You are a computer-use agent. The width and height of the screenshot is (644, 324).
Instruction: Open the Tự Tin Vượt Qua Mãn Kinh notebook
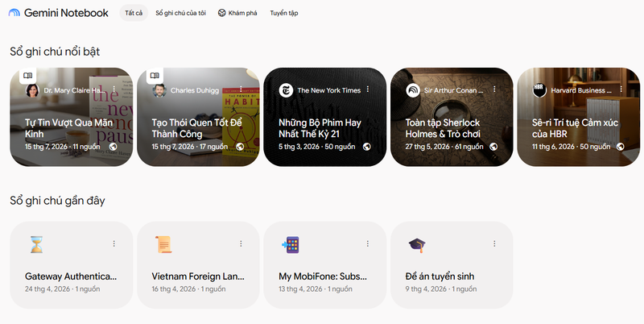(72, 117)
